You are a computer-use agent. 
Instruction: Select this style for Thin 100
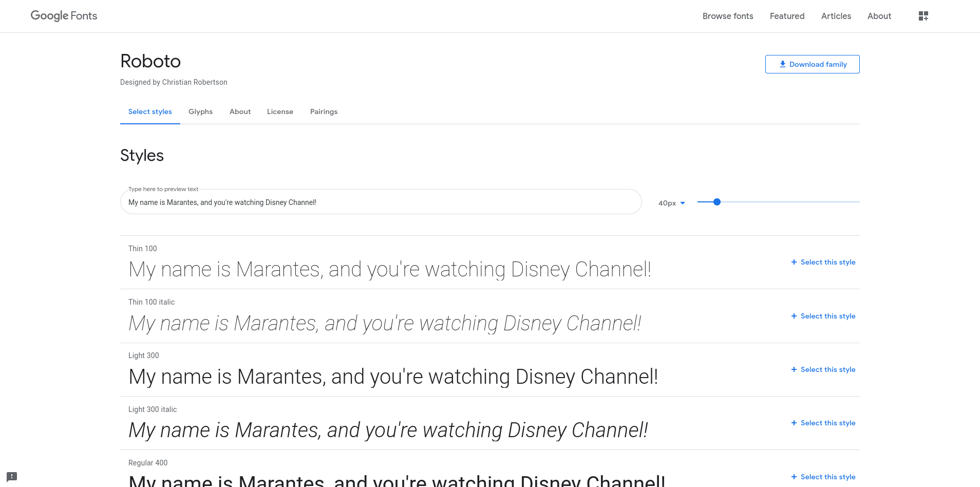(823, 262)
